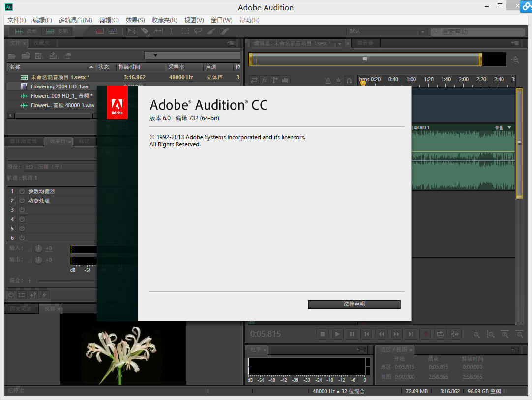Screen dimensions: 532x400
Task: Toggle the effects rack master power button
Action: tap(11, 295)
